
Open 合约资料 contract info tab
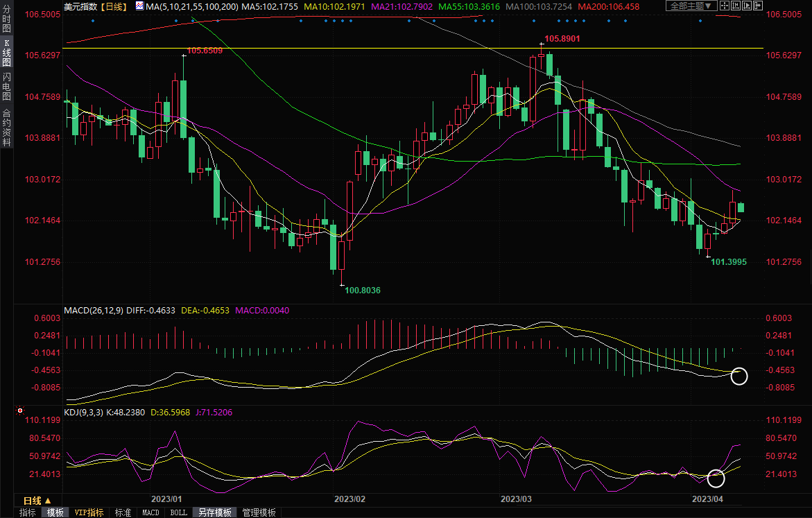coord(7,128)
